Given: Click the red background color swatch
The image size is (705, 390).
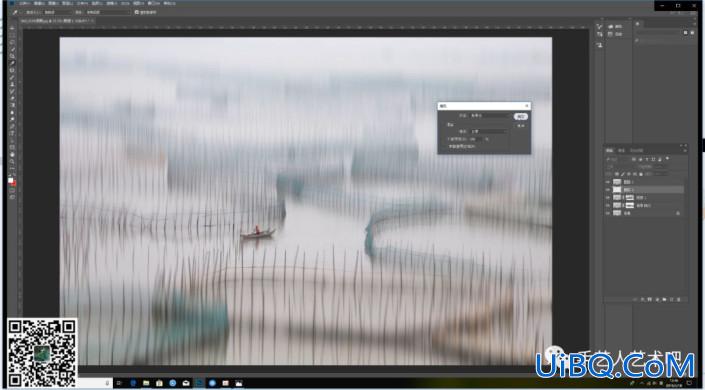Looking at the screenshot, I should (14, 183).
